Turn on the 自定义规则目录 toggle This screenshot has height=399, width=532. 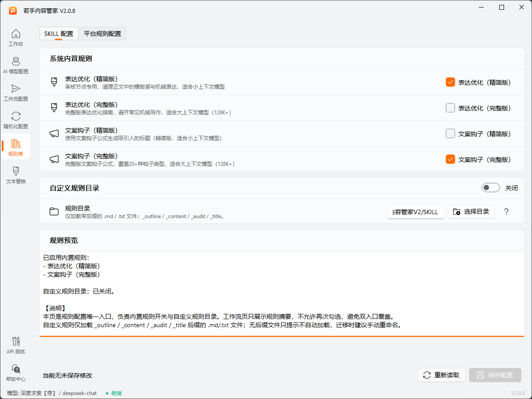[x=490, y=188]
